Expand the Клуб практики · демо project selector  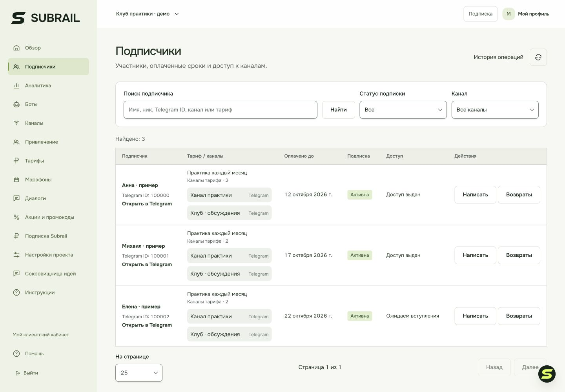(148, 14)
